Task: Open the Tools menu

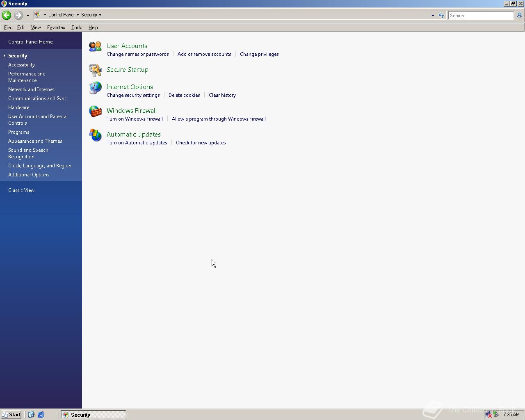Action: point(77,27)
